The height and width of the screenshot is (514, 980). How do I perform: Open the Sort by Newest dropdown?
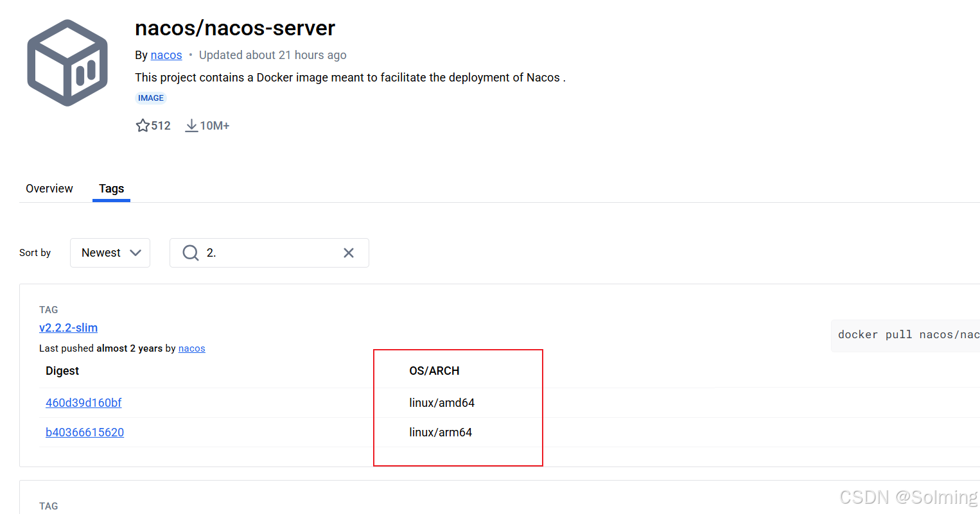click(x=110, y=252)
